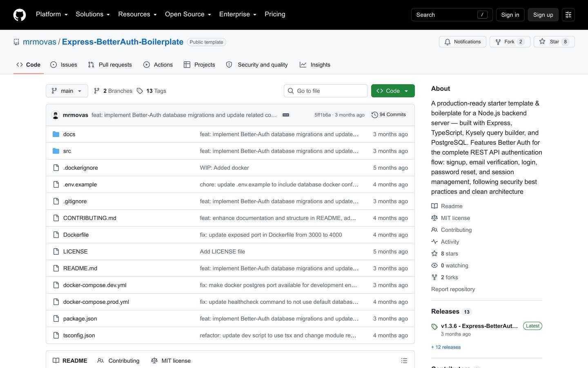Open Readme link in About sidebar
The width and height of the screenshot is (588, 368).
[447, 206]
